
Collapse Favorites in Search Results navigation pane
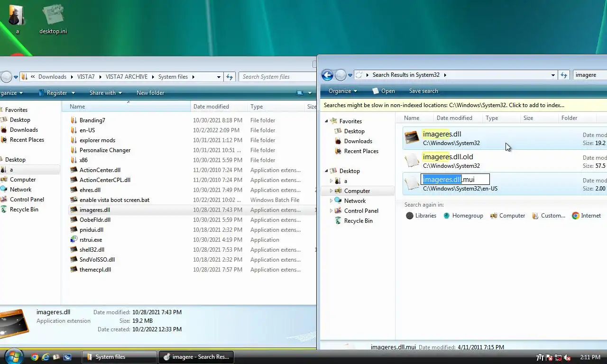[x=326, y=121]
